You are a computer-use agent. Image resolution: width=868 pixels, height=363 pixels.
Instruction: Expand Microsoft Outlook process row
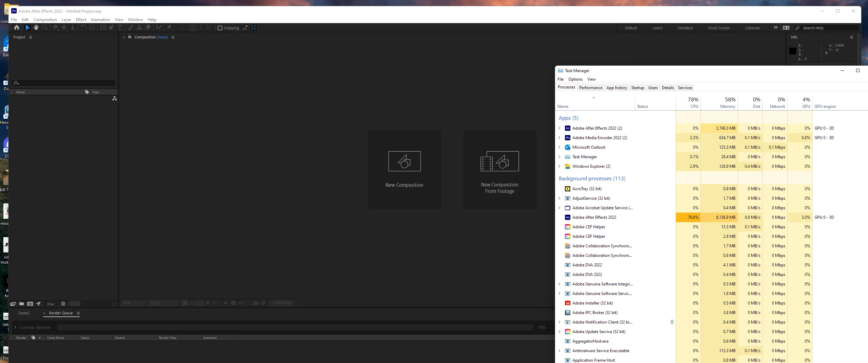(x=559, y=147)
